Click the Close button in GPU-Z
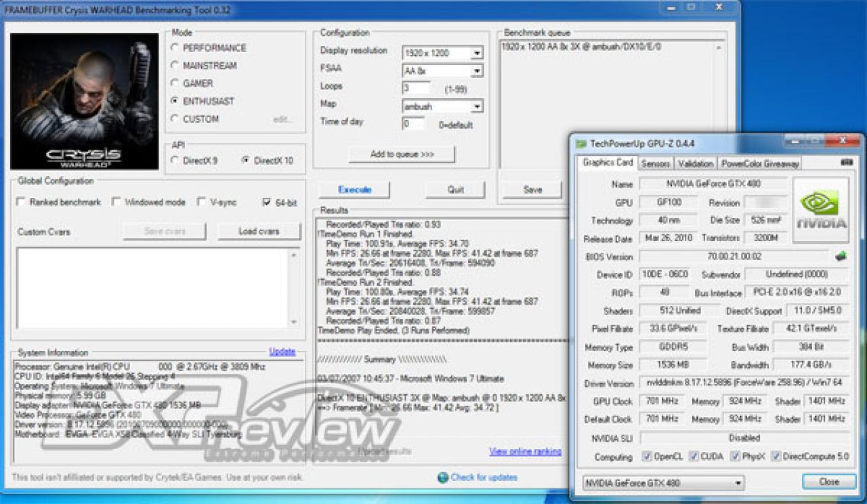Image resolution: width=867 pixels, height=504 pixels. click(829, 482)
